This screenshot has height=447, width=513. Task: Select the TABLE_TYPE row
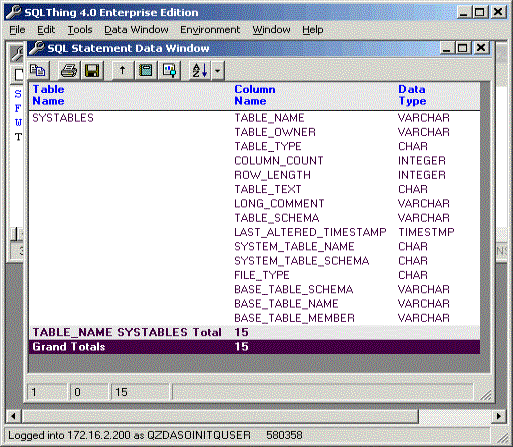[x=254, y=146]
